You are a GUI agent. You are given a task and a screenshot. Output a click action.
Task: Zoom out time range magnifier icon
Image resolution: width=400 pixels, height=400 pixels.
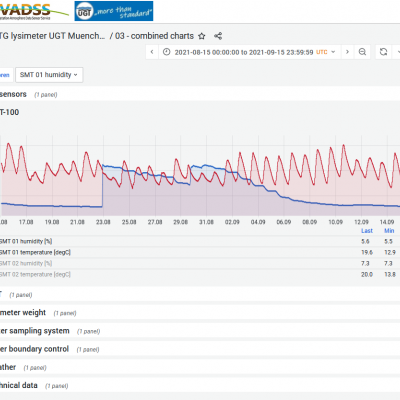click(x=362, y=52)
